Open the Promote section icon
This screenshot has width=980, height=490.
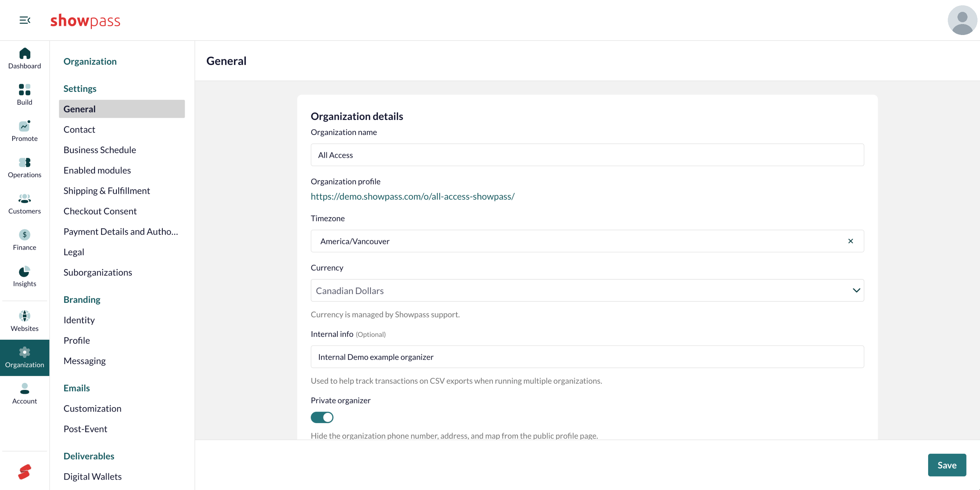coord(25,126)
